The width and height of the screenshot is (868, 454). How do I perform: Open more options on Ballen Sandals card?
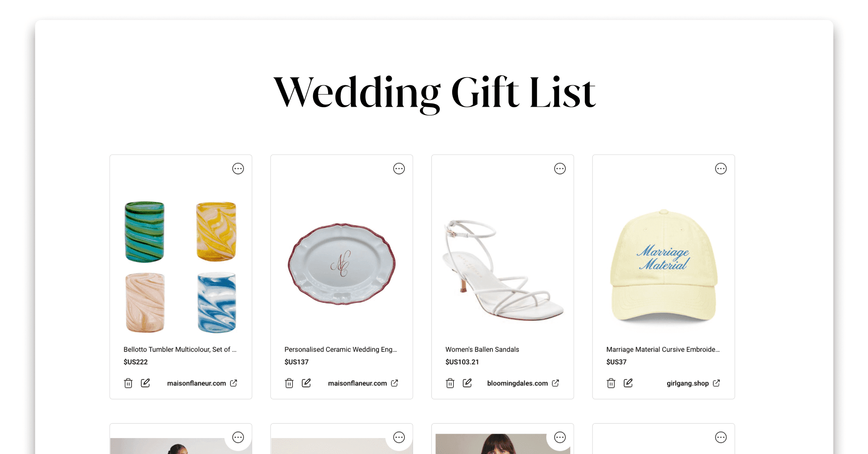(560, 169)
